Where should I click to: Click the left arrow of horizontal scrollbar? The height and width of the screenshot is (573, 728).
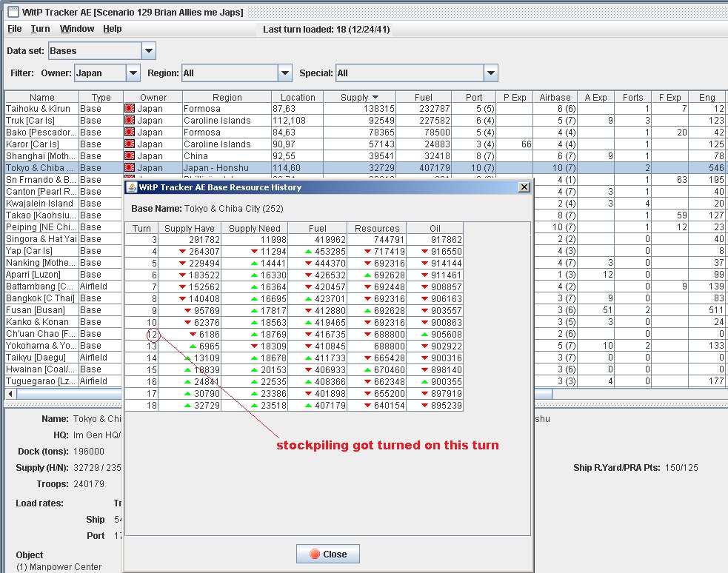pos(10,394)
